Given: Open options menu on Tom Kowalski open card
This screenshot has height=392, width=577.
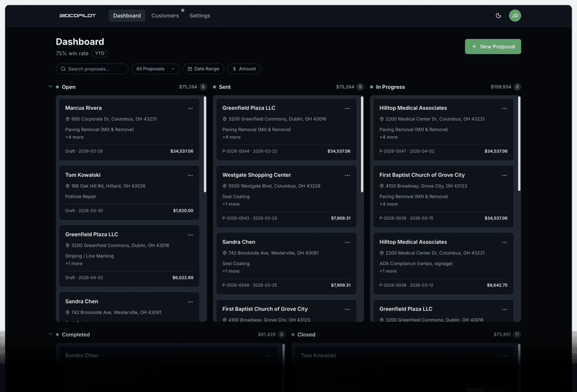Looking at the screenshot, I should coord(190,175).
